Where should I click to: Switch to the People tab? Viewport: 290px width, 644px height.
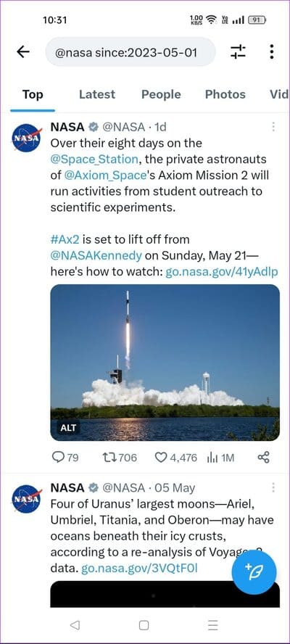pos(161,94)
